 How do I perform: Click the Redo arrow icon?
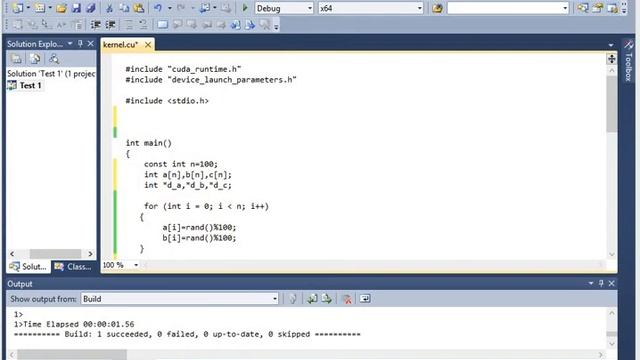pyautogui.click(x=181, y=8)
